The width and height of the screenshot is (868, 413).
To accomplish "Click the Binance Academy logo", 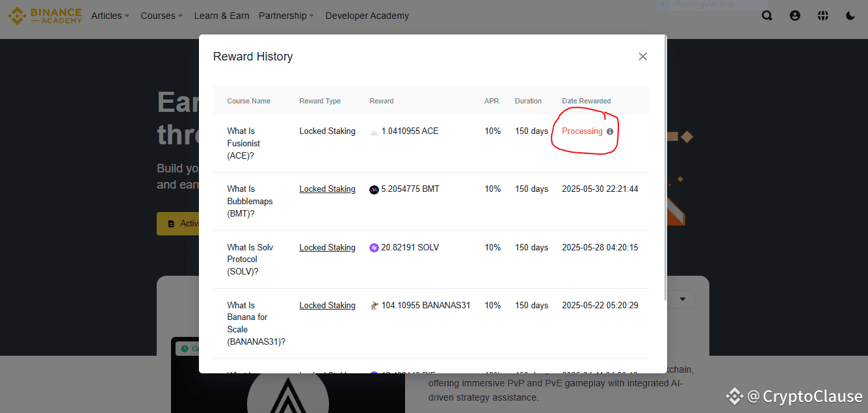I will pyautogui.click(x=45, y=16).
